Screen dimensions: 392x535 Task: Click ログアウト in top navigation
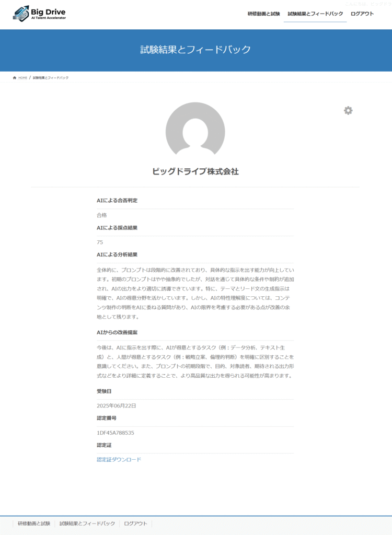pos(362,14)
